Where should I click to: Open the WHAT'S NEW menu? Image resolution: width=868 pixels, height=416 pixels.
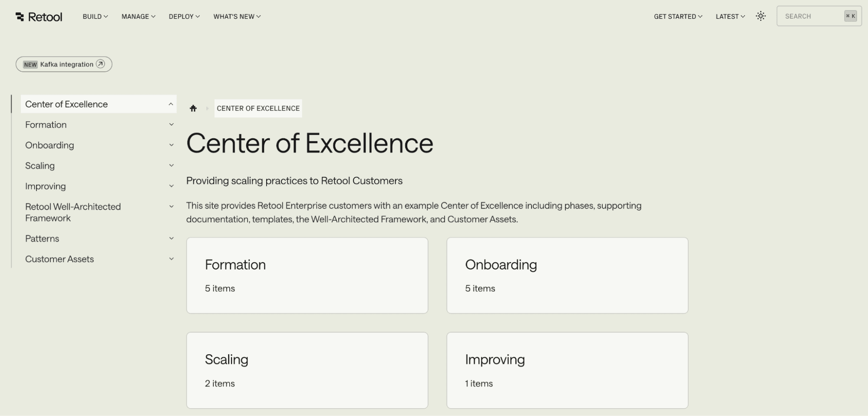[237, 16]
